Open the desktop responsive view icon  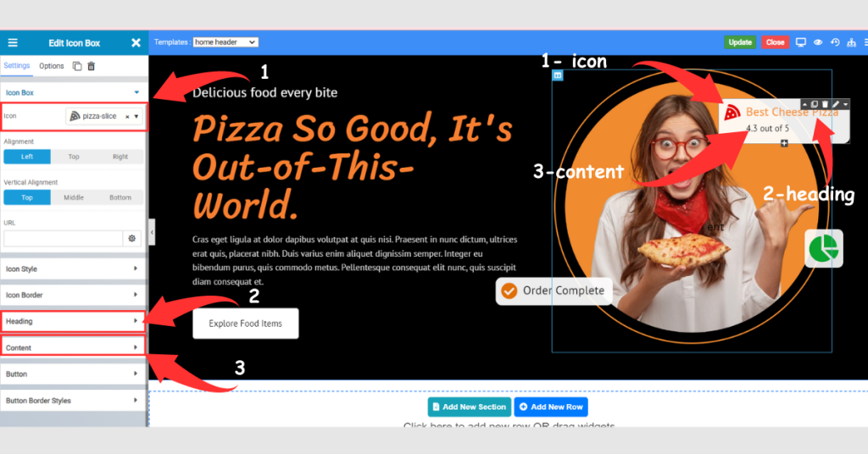800,42
